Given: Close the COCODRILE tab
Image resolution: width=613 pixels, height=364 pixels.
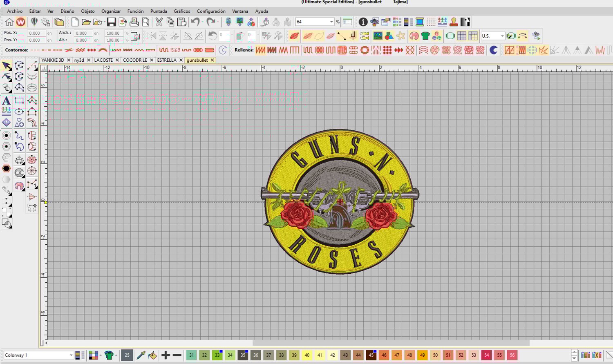Looking at the screenshot, I should pyautogui.click(x=152, y=60).
